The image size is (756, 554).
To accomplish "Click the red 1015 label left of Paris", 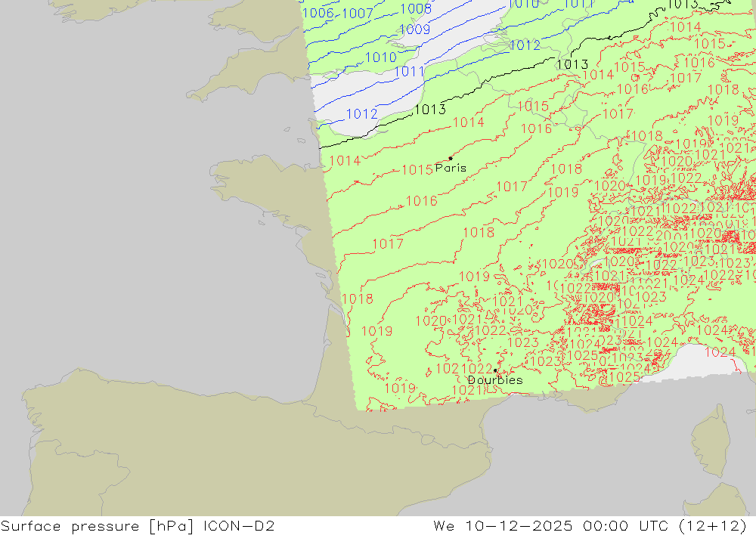I will [x=417, y=170].
